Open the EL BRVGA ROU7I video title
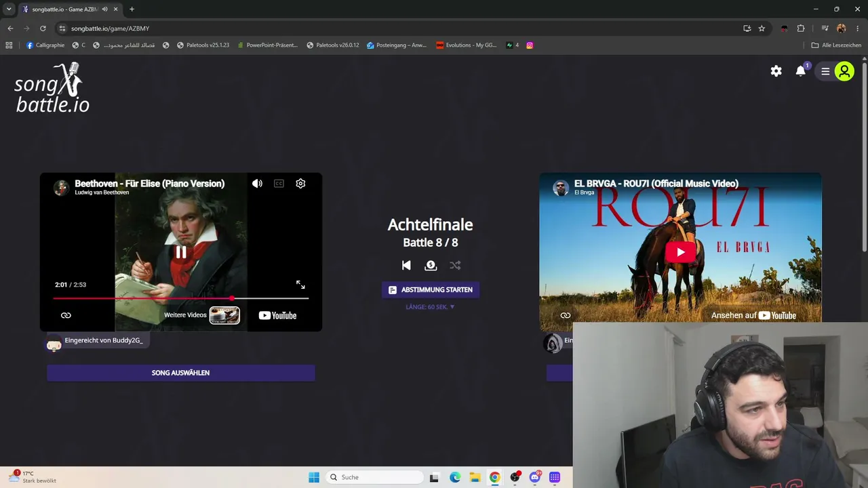Screen dimensions: 868x488 pyautogui.click(x=656, y=184)
